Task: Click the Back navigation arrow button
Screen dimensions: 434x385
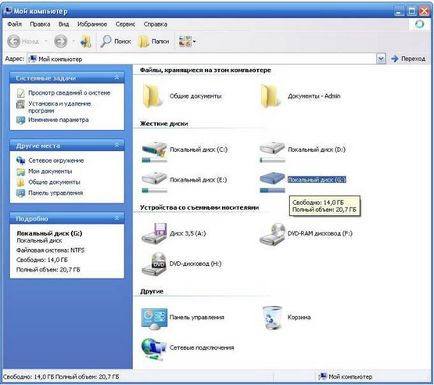Action: click(14, 41)
